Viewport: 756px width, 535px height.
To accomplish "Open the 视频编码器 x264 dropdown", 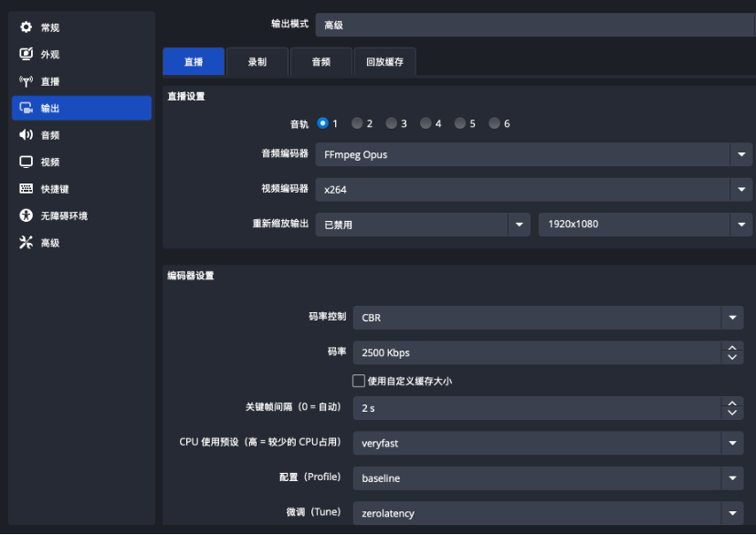I will (534, 189).
